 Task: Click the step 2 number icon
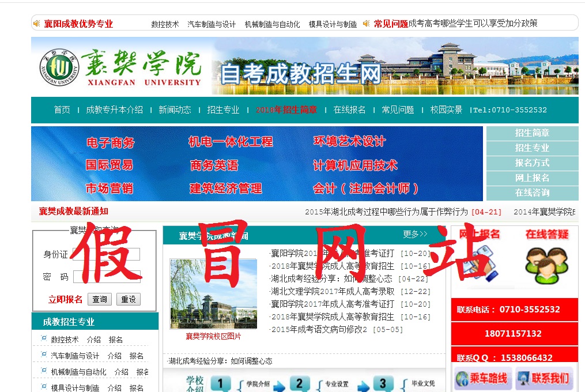tap(299, 383)
